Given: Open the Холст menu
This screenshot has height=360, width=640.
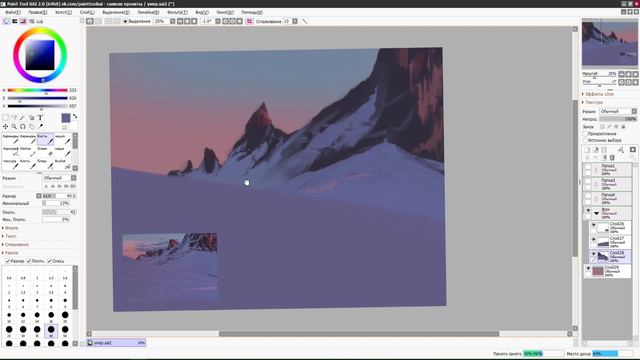Looking at the screenshot, I should (63, 12).
